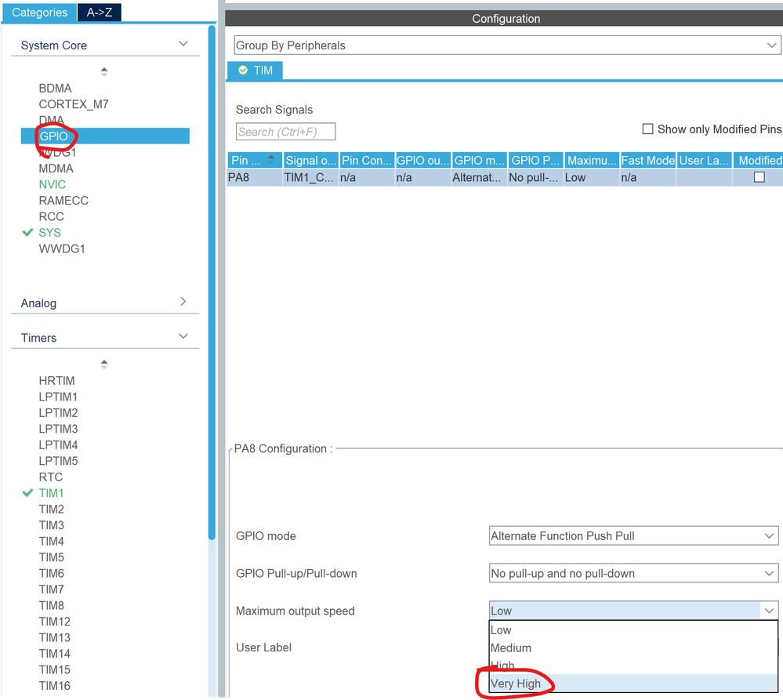Select LPTIM3 timer
Screen dimensions: 783x700
coord(58,429)
